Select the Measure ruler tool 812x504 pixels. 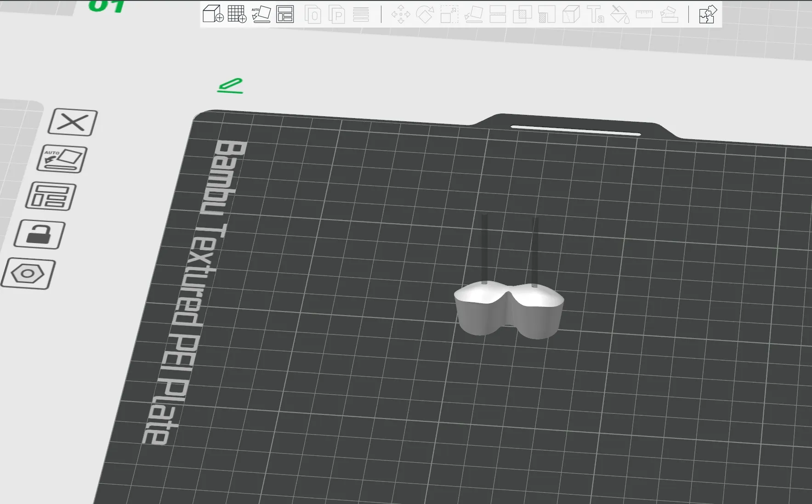(644, 14)
